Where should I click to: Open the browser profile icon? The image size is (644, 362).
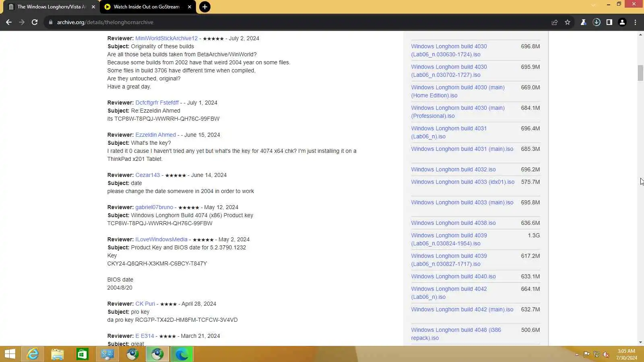pos(622,22)
